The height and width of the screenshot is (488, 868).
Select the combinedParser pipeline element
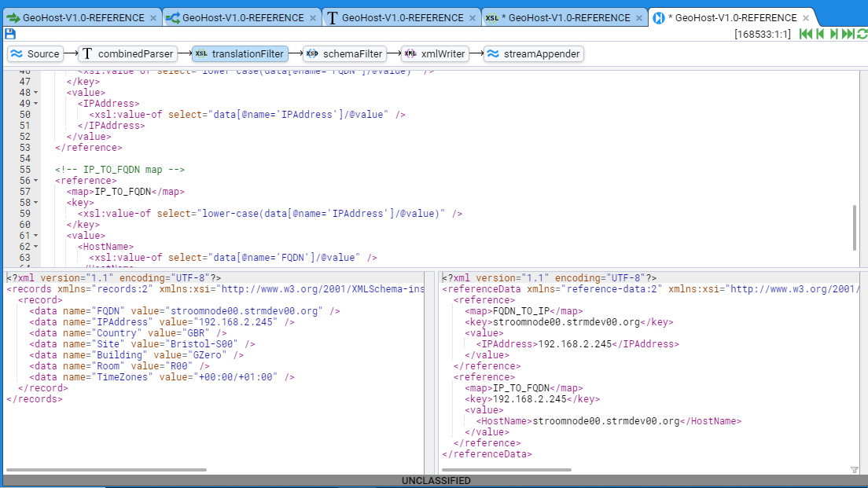click(128, 54)
